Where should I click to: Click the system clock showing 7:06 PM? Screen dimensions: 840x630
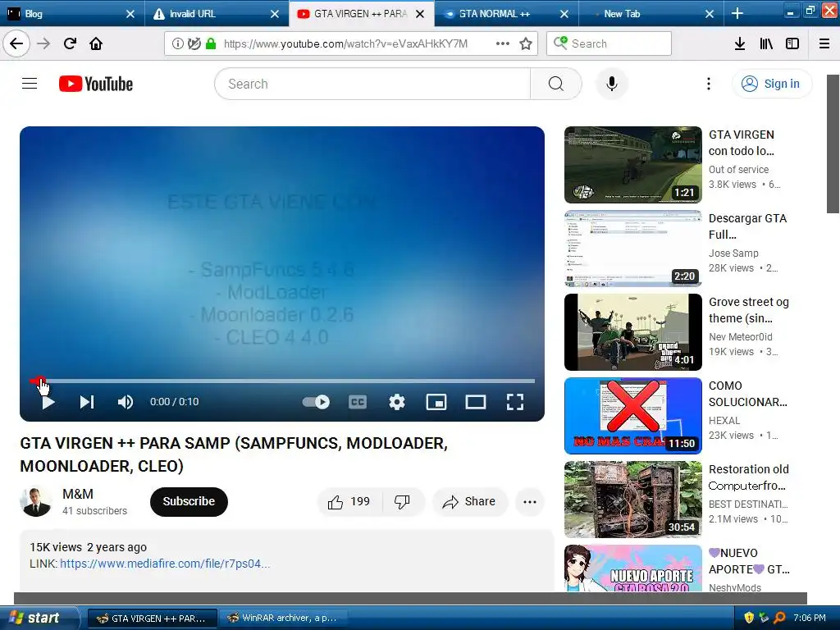click(810, 618)
